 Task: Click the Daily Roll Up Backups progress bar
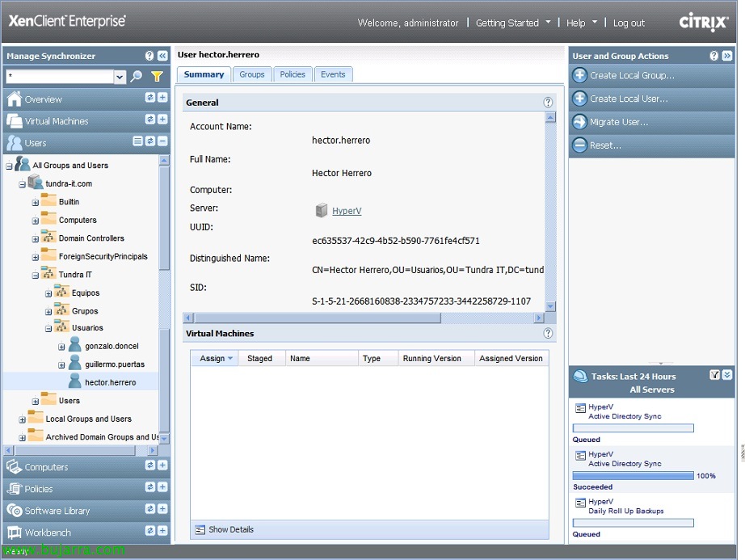pyautogui.click(x=633, y=523)
